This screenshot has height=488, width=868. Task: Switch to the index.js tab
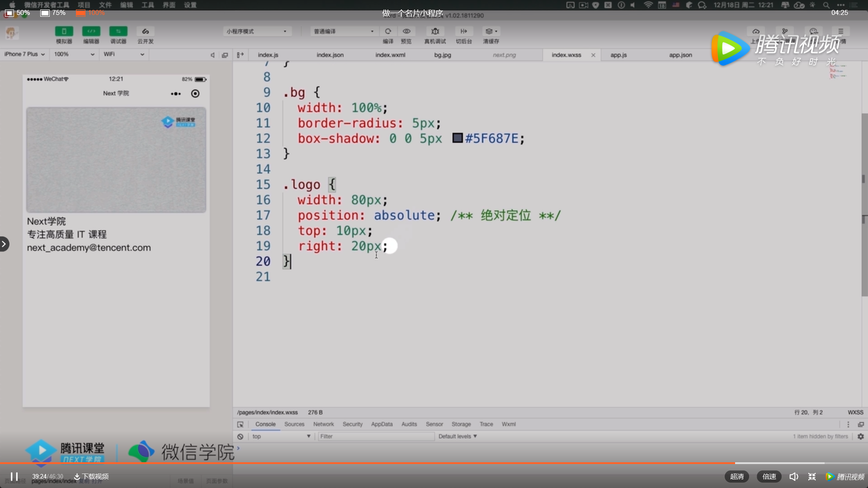pyautogui.click(x=268, y=55)
